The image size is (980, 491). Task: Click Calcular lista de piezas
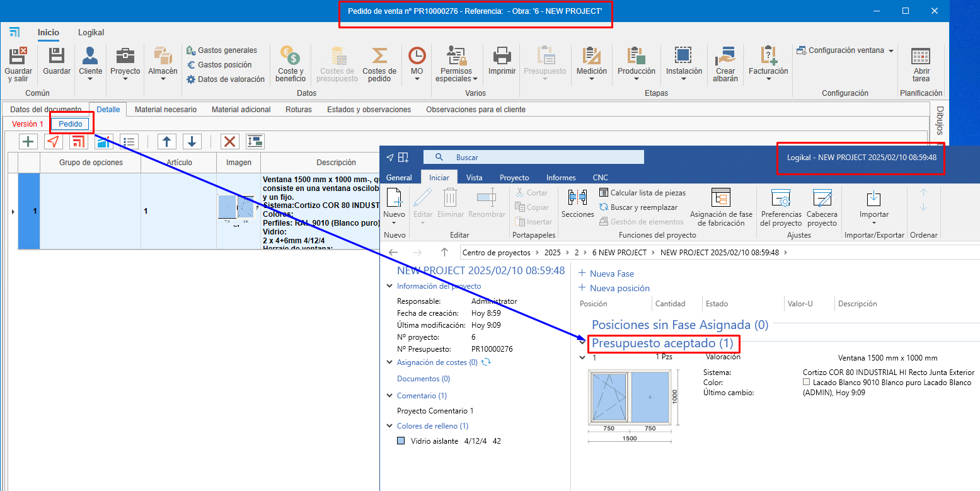point(642,193)
